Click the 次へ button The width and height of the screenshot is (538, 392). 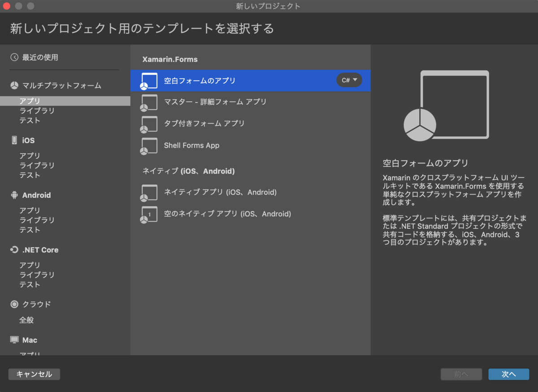[509, 374]
